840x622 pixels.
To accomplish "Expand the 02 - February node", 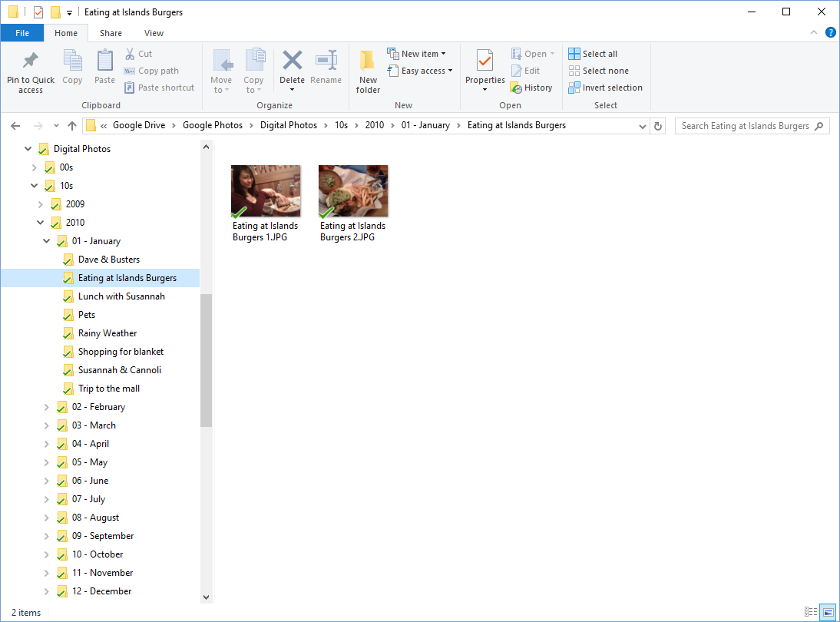I will [x=47, y=407].
